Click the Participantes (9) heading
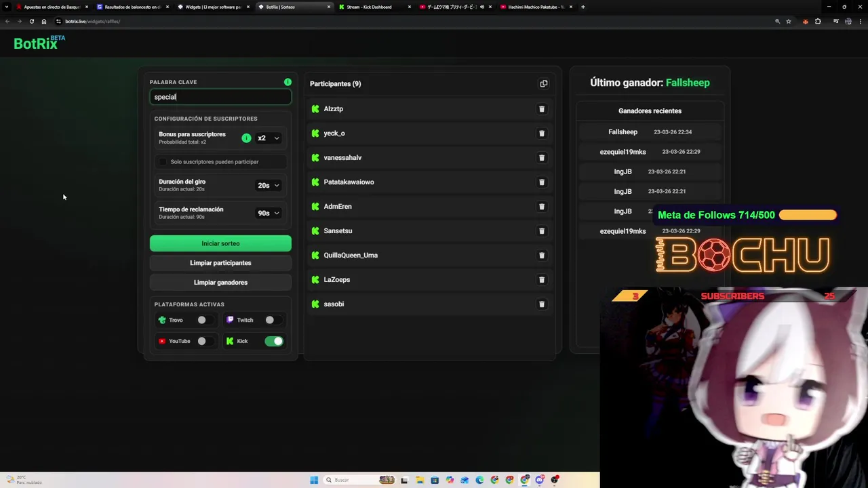Screen dimensions: 868x488 335,84
